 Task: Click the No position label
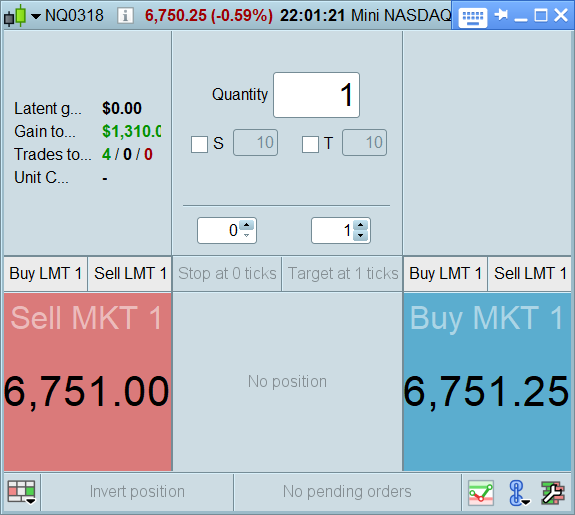point(287,381)
